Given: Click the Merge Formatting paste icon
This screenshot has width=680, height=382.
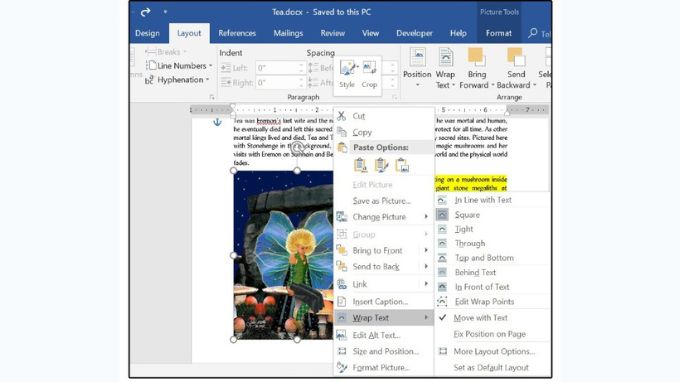Looking at the screenshot, I should [381, 166].
